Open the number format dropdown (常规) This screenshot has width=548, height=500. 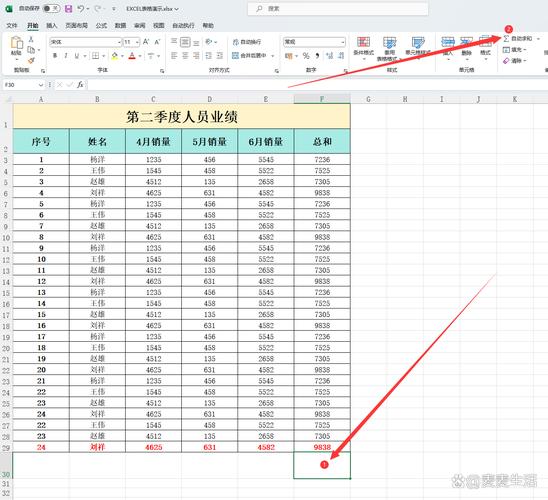tap(342, 42)
